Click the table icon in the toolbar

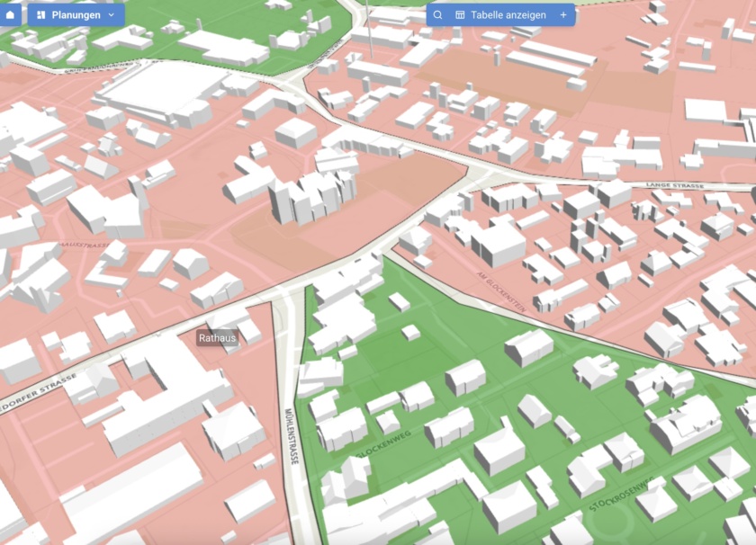pyautogui.click(x=460, y=14)
